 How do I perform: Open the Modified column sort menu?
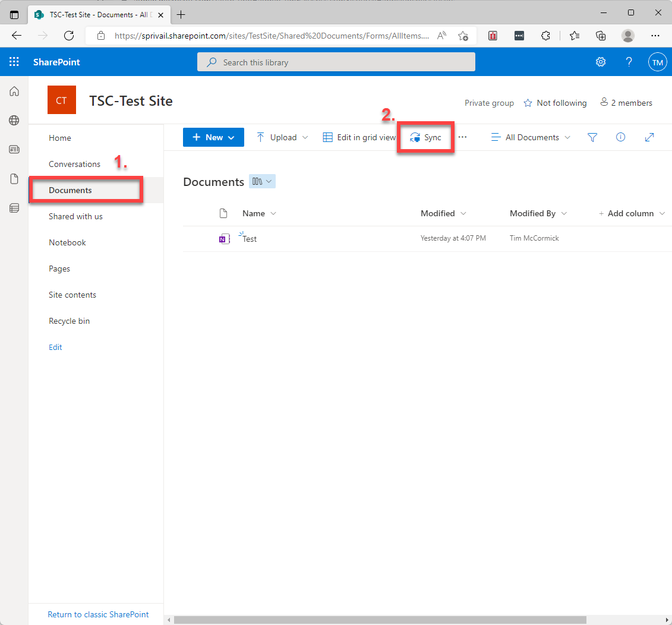coord(443,213)
